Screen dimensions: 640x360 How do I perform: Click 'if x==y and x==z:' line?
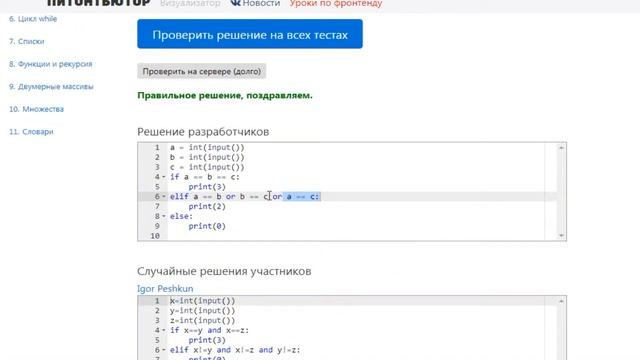point(209,330)
